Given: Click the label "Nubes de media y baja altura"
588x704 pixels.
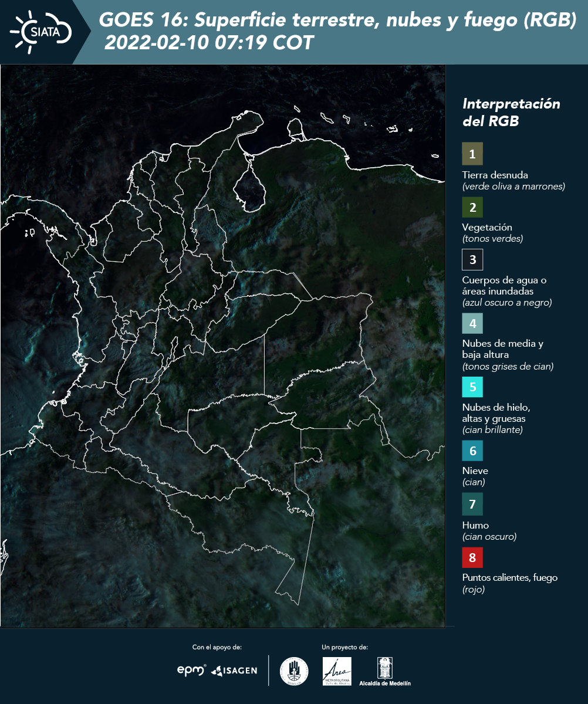Looking at the screenshot, I should [x=503, y=349].
